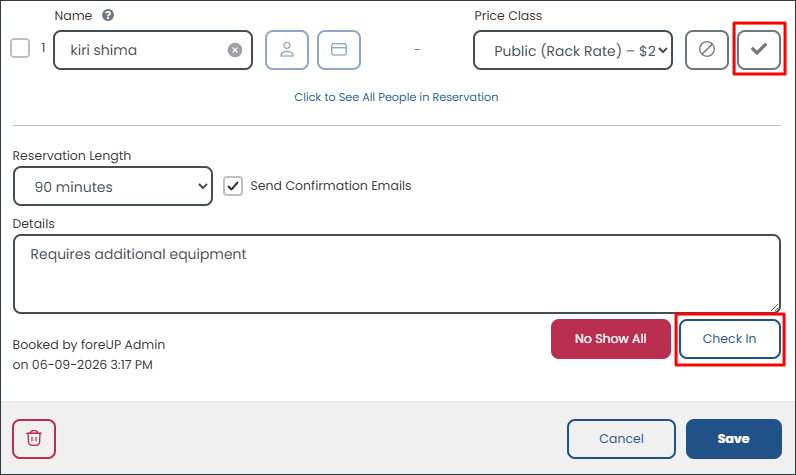Open the customer profile person icon
The width and height of the screenshot is (796, 475).
click(287, 50)
